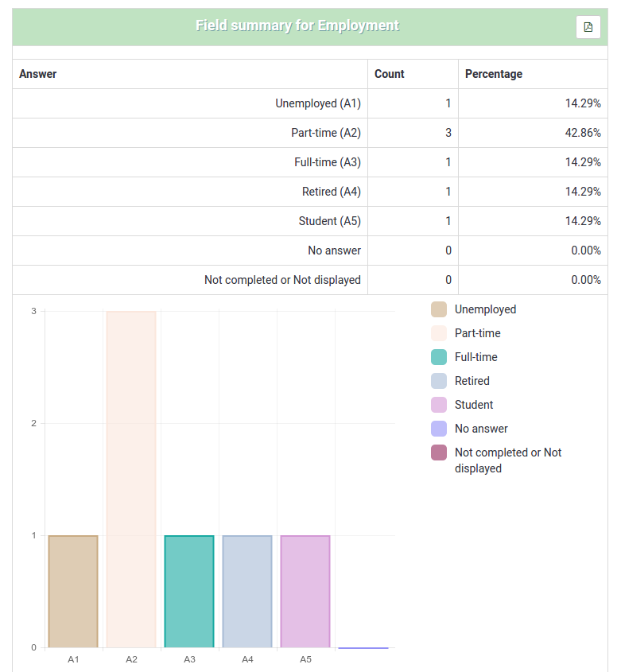Click the Retired legend color swatch
The height and width of the screenshot is (672, 621).
439,381
